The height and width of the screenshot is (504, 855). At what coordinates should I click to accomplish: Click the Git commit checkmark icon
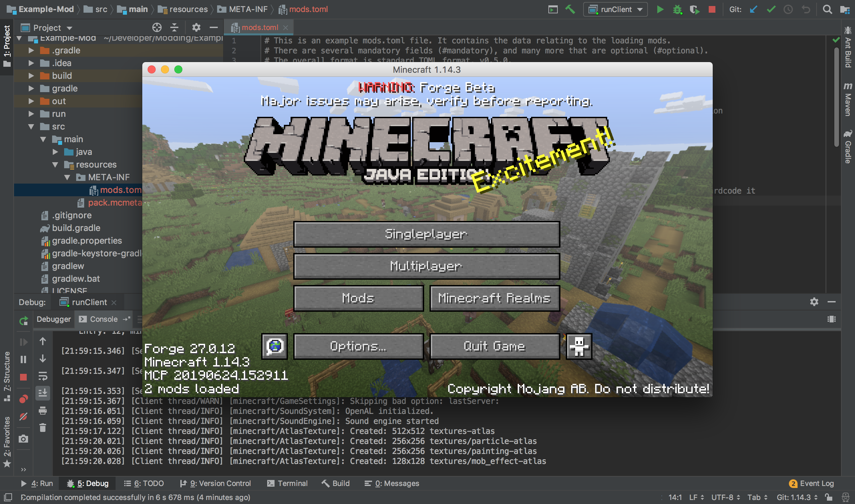(771, 9)
